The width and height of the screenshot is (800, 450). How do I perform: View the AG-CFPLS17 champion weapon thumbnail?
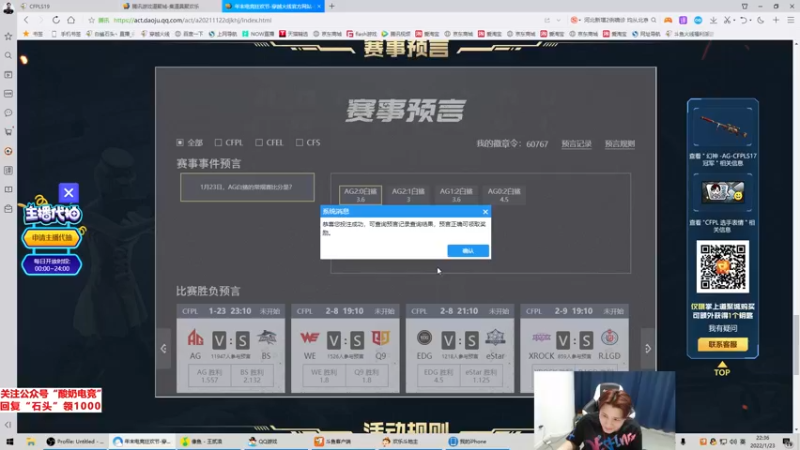[x=722, y=127]
